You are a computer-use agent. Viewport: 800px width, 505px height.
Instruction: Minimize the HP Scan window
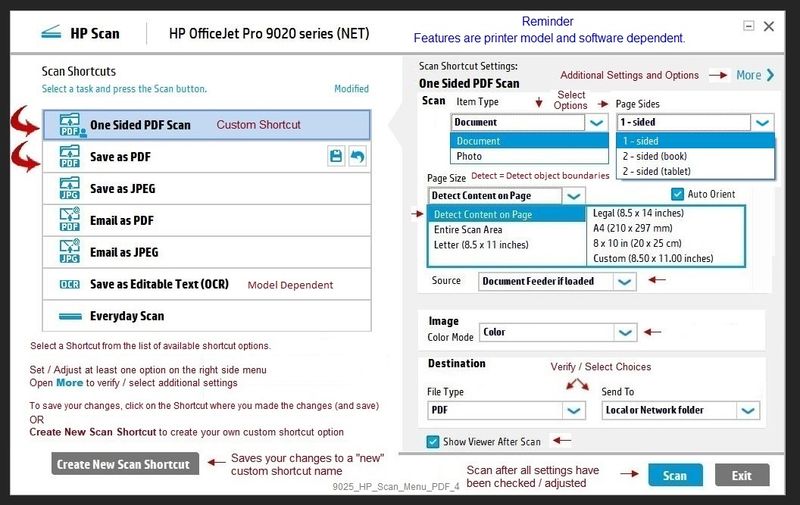(x=748, y=26)
